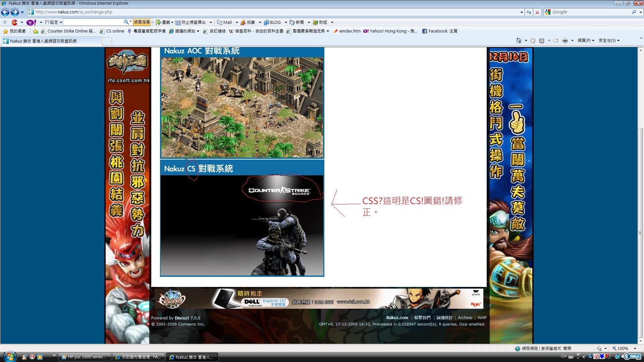Screen dimensions: 644x362
Task: Open the CS online favorite
Action: pyautogui.click(x=112, y=31)
